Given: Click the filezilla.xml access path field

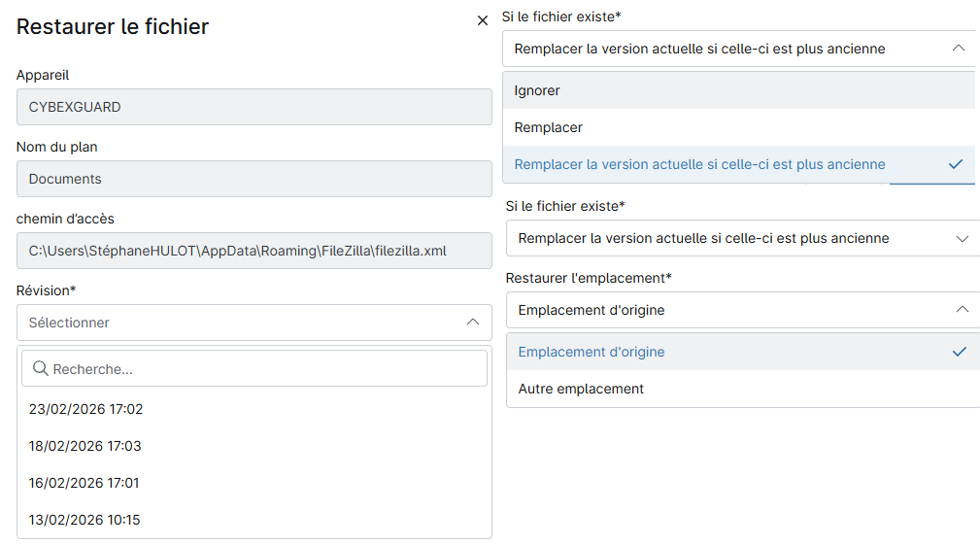Looking at the screenshot, I should 253,251.
